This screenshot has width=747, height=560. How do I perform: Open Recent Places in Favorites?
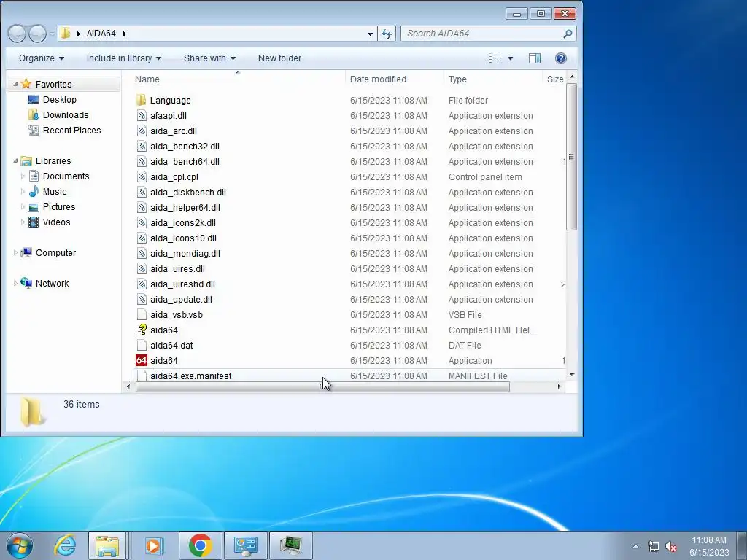pos(64,130)
